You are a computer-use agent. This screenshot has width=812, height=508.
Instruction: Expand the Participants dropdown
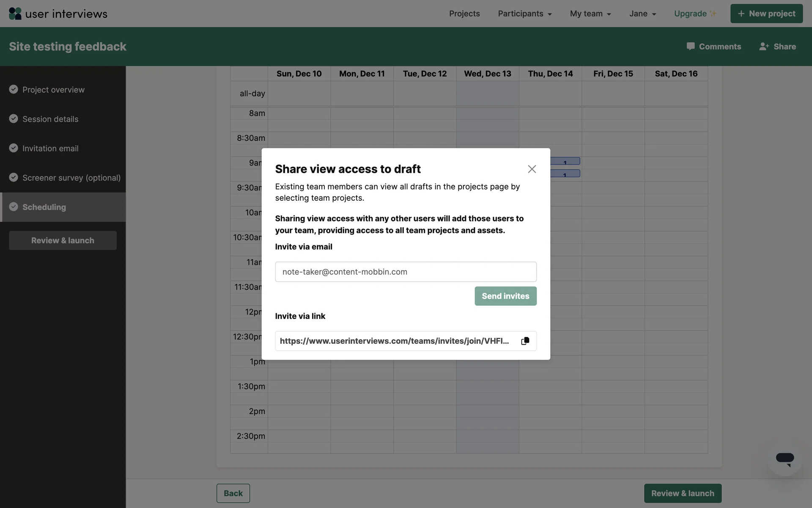[x=524, y=14]
